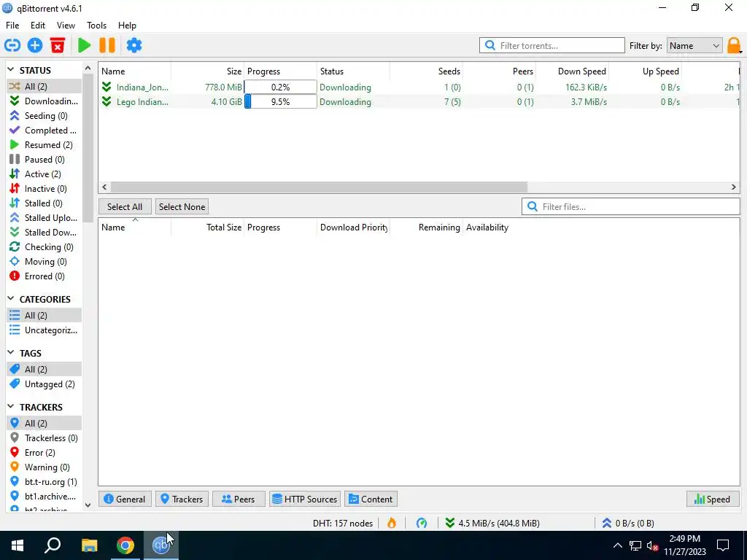This screenshot has width=747, height=560.
Task: Select the tracker Error (2) filter
Action: [44, 452]
